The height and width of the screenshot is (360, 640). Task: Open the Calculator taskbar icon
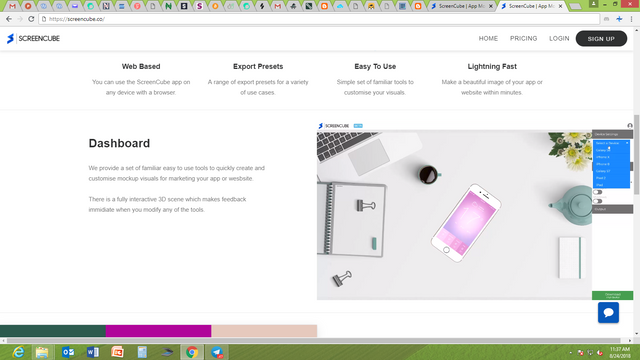pyautogui.click(x=142, y=352)
